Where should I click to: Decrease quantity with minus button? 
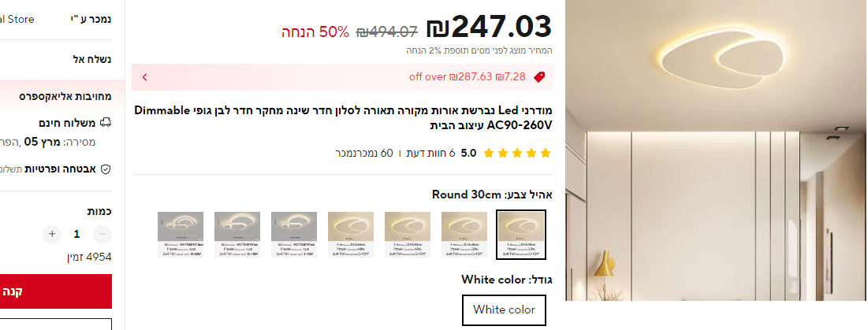tap(102, 234)
